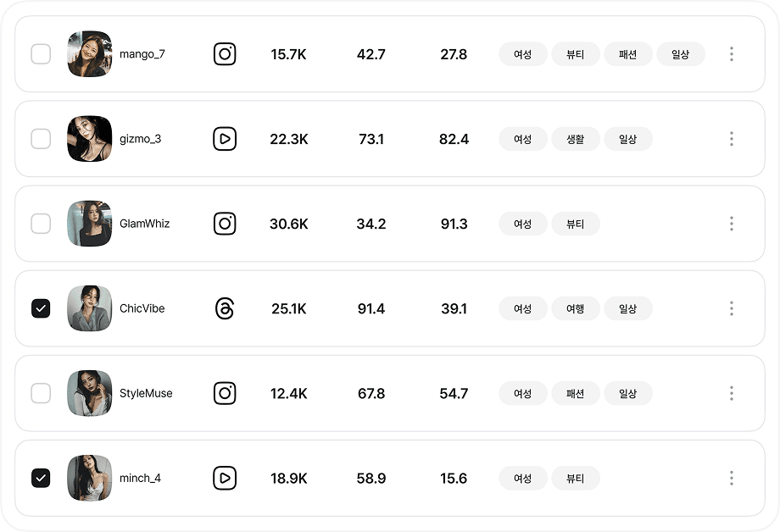Click the Instagram icon beside GlamWhiz
This screenshot has height=532, width=780.
point(225,224)
